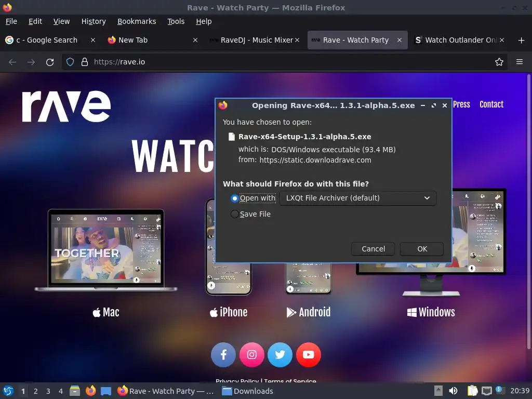Switch to virtual desktop 3
The image size is (532, 399).
click(48, 391)
